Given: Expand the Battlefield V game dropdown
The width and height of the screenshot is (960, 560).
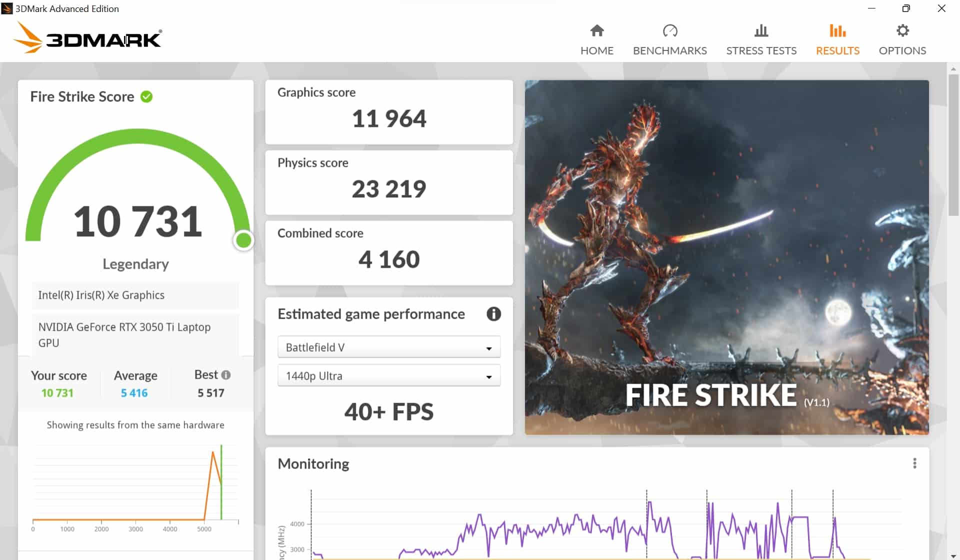Looking at the screenshot, I should point(388,347).
